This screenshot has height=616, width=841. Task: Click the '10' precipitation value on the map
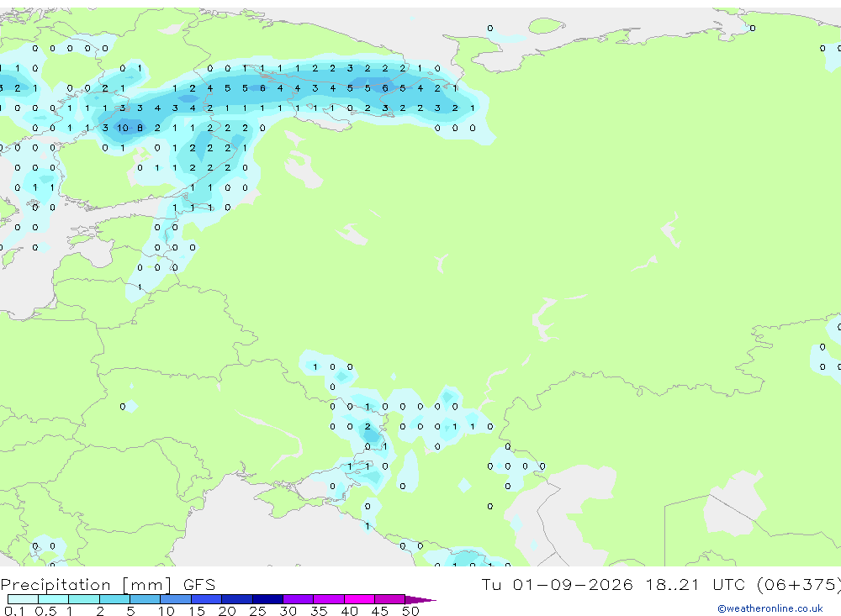click(x=123, y=128)
